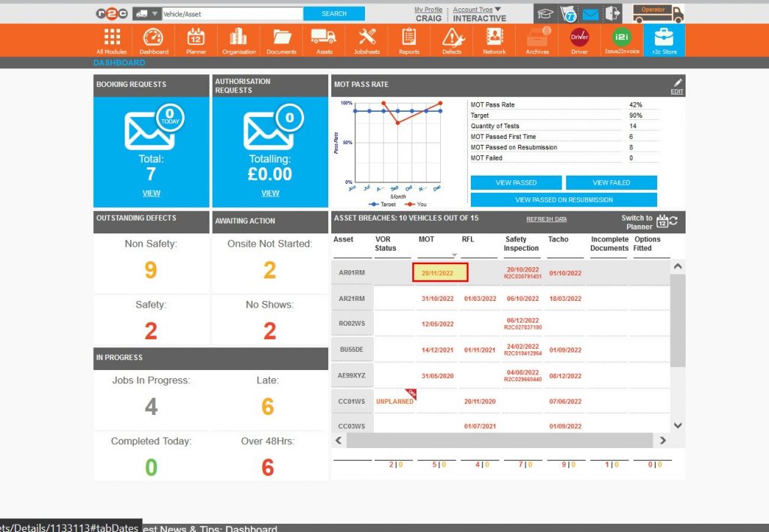
Task: Click the Tacho column header
Action: pyautogui.click(x=558, y=239)
